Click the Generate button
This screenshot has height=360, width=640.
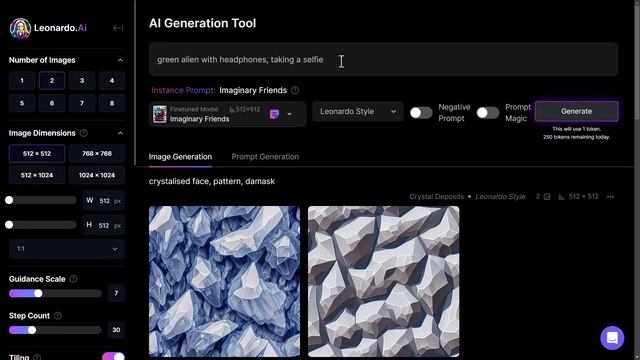tap(576, 111)
